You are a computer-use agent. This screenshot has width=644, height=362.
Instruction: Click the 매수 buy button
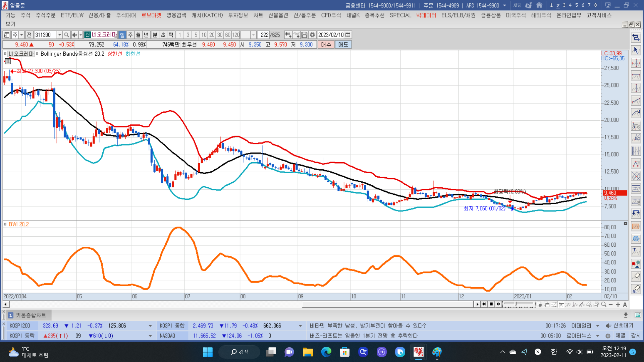coord(326,45)
